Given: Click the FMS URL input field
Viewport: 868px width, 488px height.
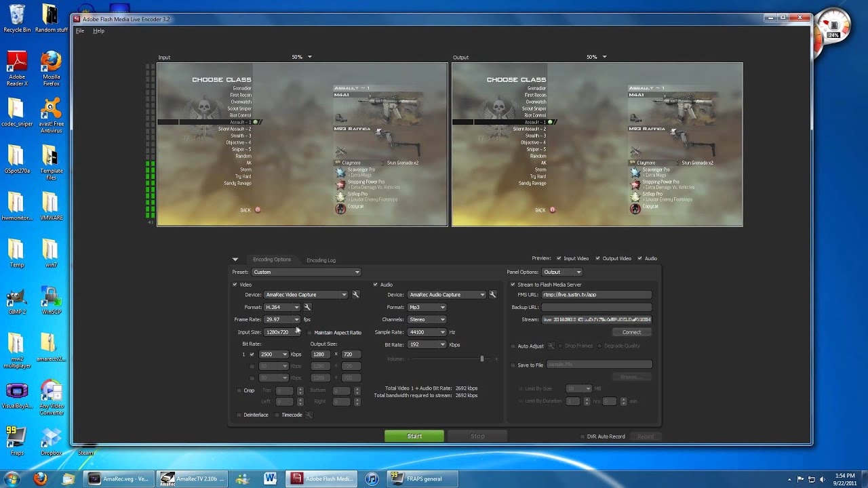Looking at the screenshot, I should [x=597, y=295].
